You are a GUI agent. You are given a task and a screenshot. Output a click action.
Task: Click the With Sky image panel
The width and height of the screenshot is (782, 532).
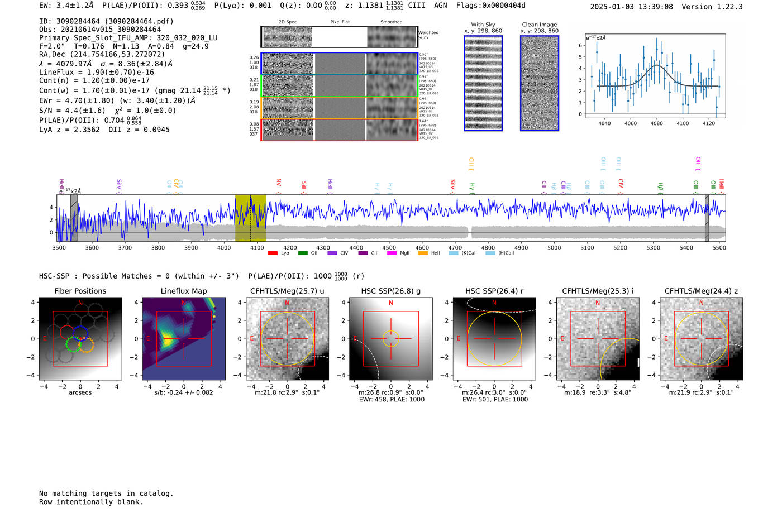(x=483, y=83)
